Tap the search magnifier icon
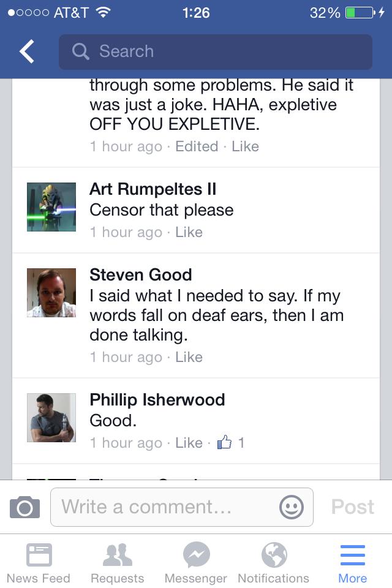 pyautogui.click(x=80, y=51)
